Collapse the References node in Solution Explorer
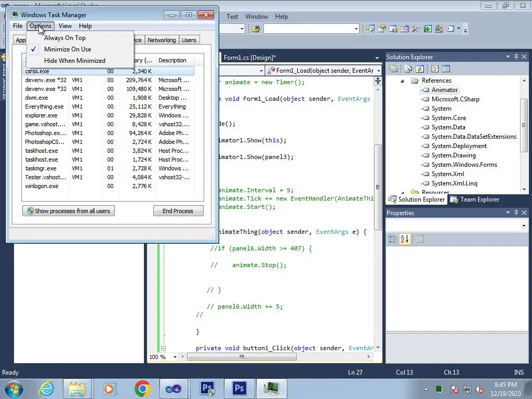 click(x=403, y=81)
